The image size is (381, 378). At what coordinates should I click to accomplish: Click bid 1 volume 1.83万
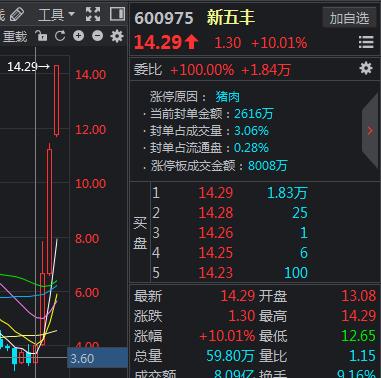pyautogui.click(x=287, y=193)
